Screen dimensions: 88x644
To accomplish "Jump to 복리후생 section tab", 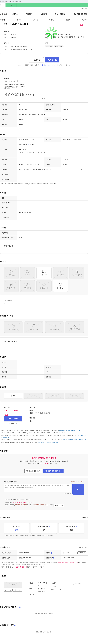I will pyautogui.click(x=52, y=20).
